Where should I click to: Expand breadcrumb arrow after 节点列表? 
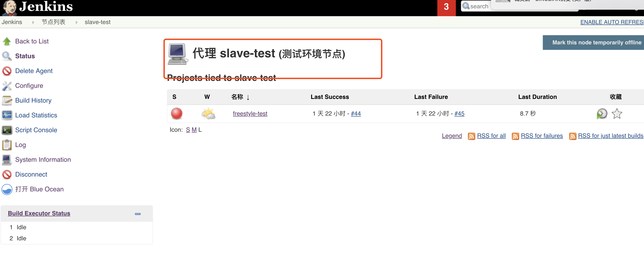(77, 22)
